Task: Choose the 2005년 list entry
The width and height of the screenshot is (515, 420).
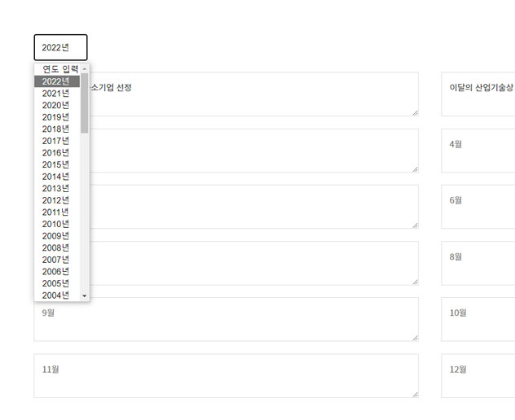Action: pos(57,283)
